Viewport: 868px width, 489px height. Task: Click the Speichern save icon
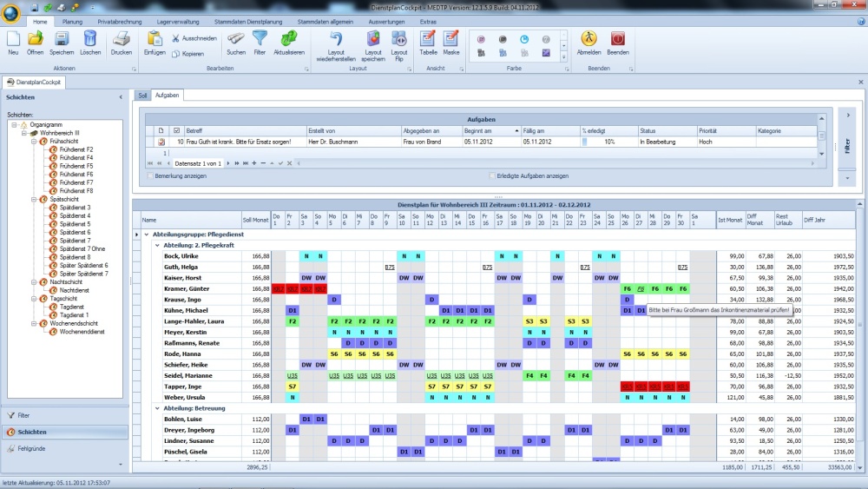[62, 39]
